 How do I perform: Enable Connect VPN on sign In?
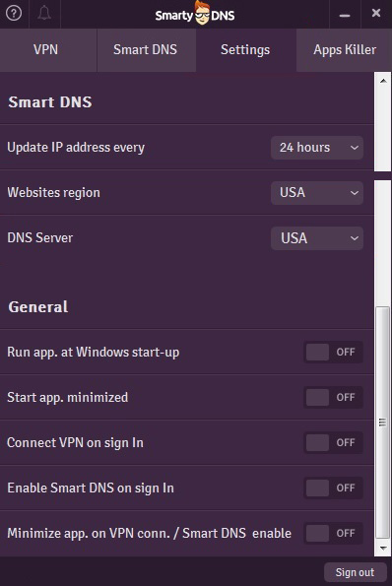(x=333, y=442)
